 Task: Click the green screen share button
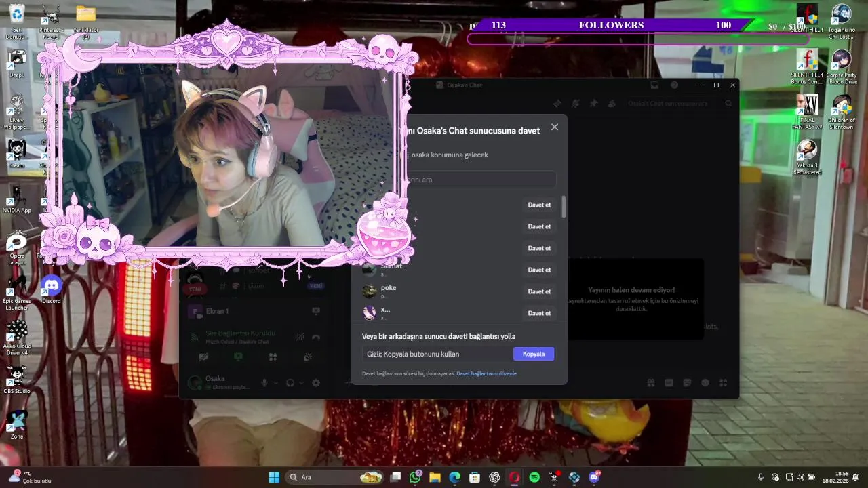coord(238,357)
